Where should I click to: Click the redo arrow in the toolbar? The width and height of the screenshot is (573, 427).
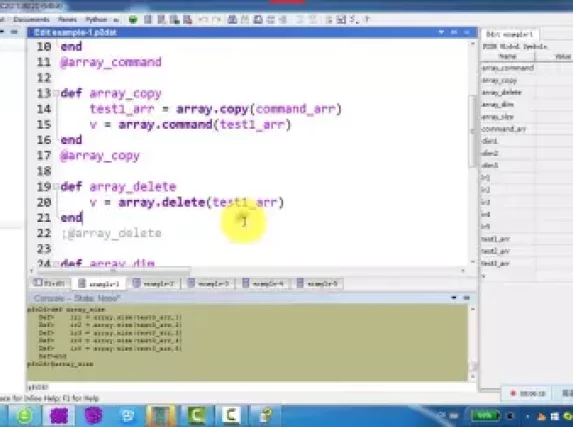[217, 19]
